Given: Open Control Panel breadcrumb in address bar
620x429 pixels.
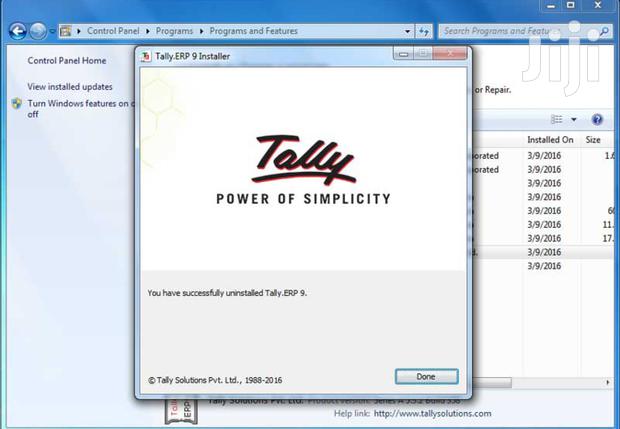Looking at the screenshot, I should (x=113, y=31).
